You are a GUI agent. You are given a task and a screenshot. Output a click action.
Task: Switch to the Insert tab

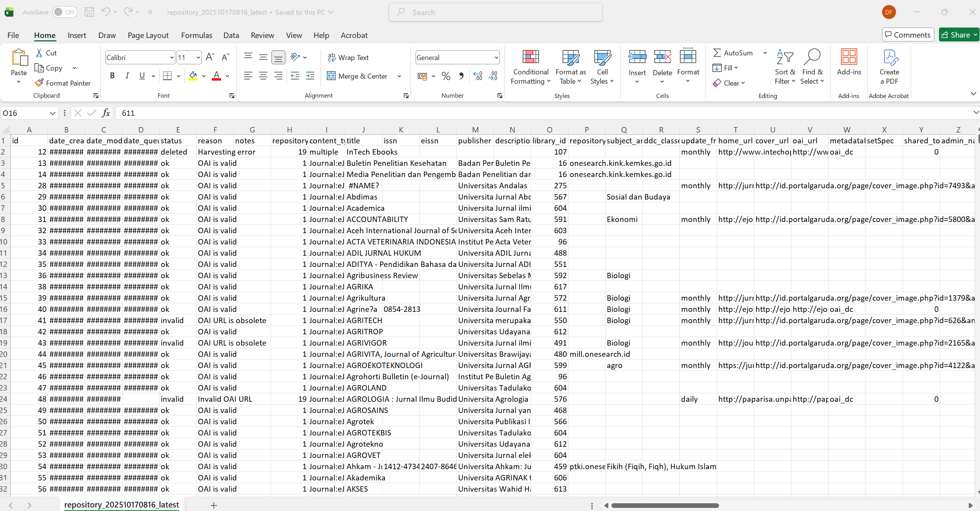pos(77,35)
